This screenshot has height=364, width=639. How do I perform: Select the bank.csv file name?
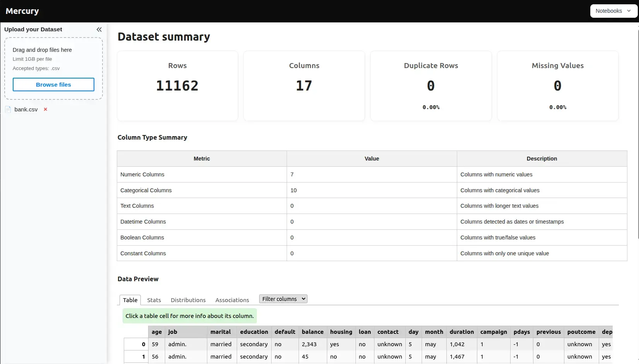(x=26, y=109)
